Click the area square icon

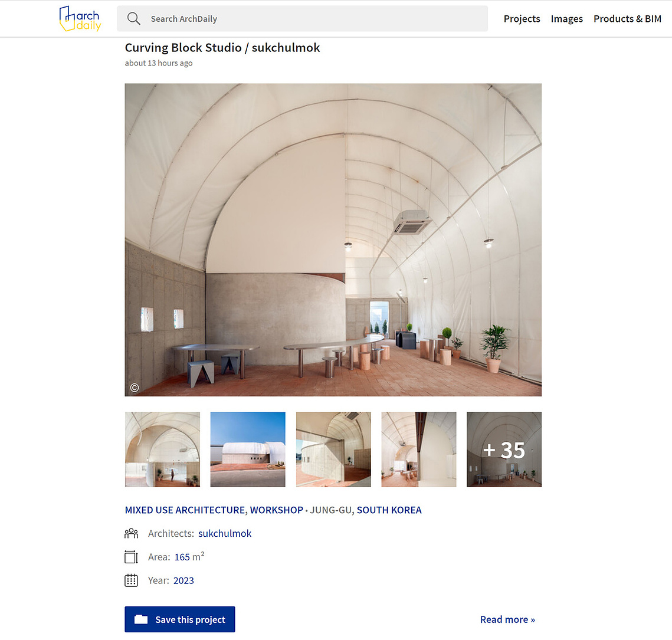[131, 557]
